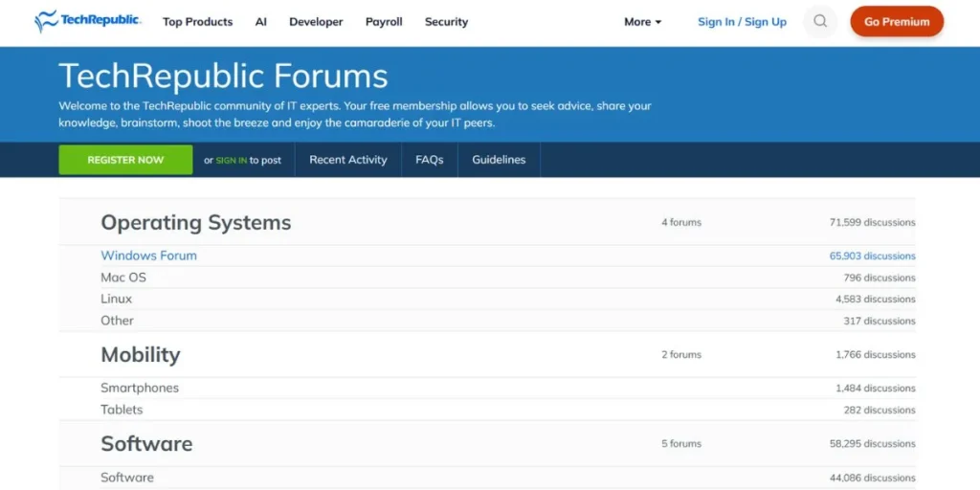Click the 317 discussions count
Image resolution: width=980 pixels, height=490 pixels.
tap(880, 322)
